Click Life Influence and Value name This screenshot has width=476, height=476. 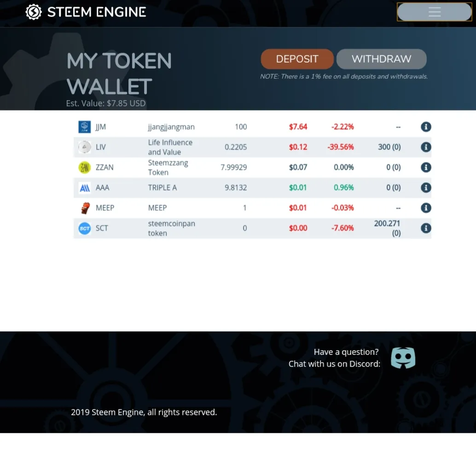tap(170, 147)
